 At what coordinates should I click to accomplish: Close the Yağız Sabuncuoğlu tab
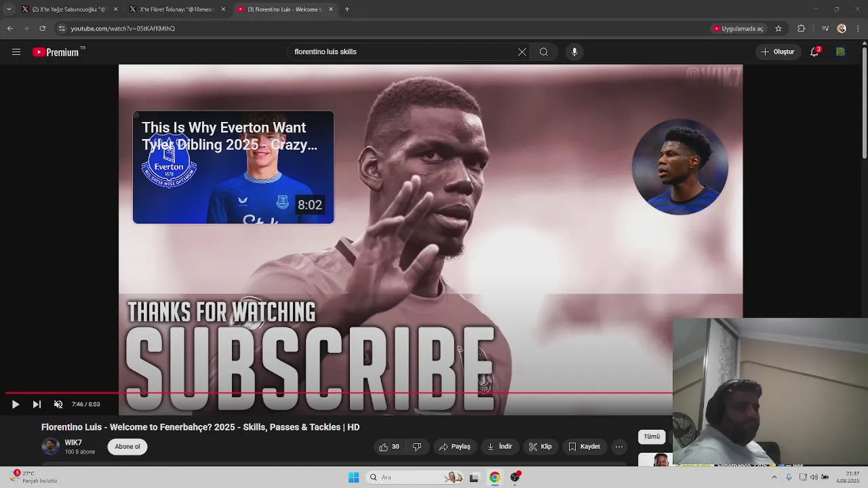click(x=115, y=9)
